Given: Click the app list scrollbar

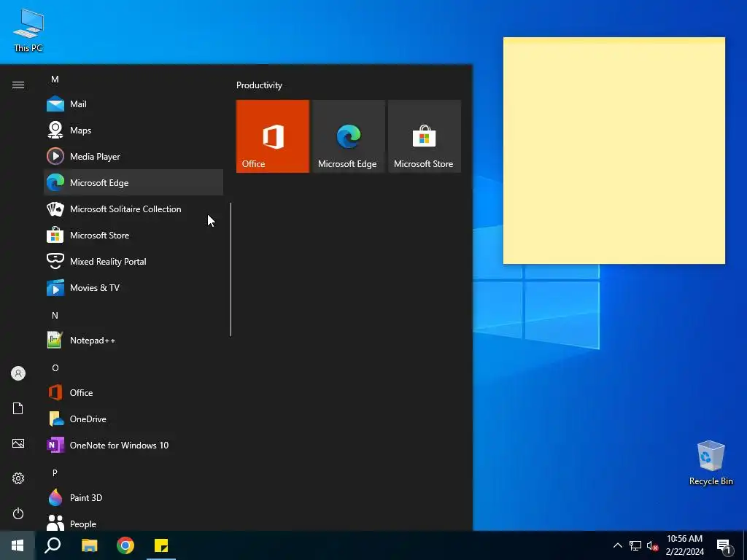Looking at the screenshot, I should (x=231, y=270).
